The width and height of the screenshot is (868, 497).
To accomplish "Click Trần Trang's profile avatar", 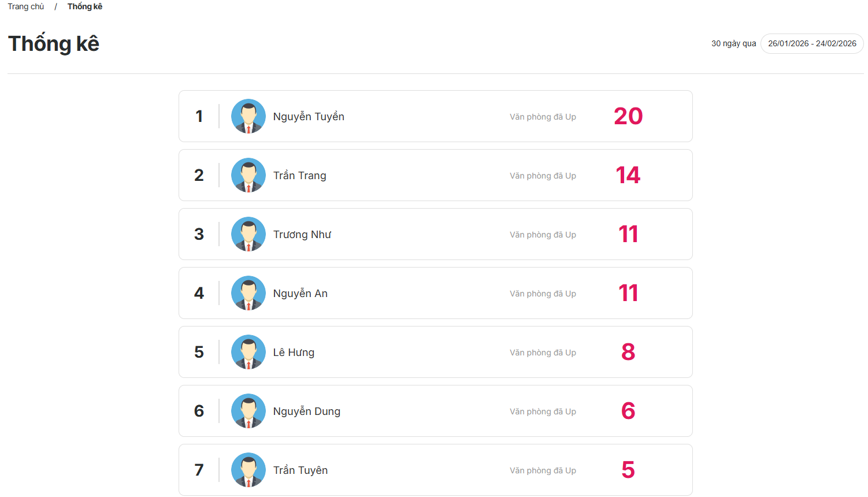I will point(248,175).
